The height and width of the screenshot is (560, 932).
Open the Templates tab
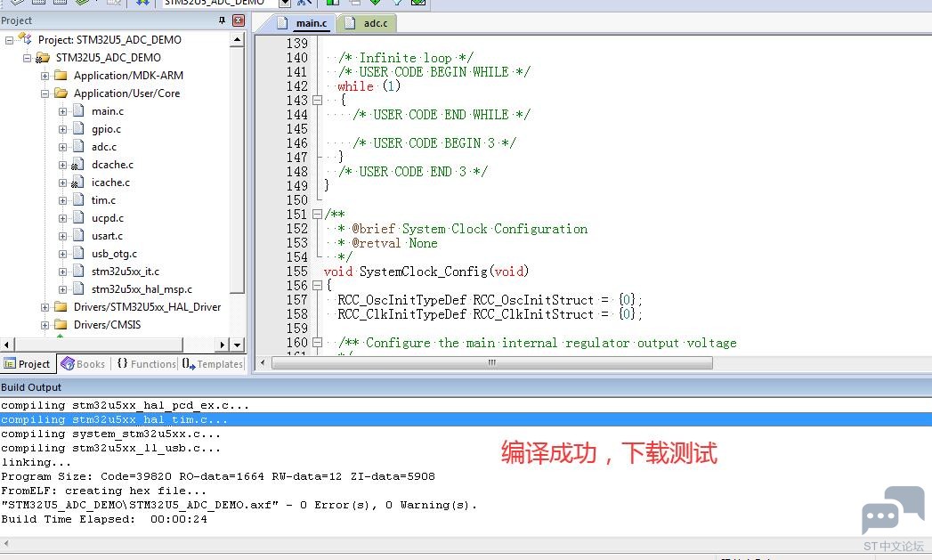(x=213, y=364)
